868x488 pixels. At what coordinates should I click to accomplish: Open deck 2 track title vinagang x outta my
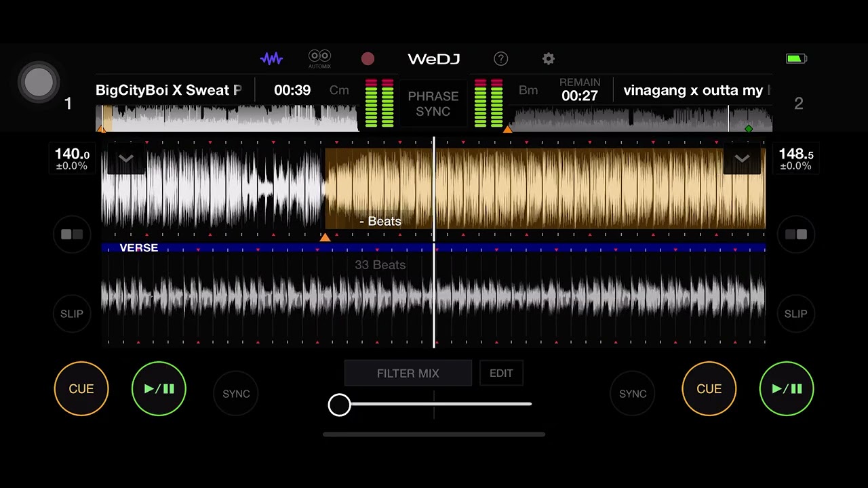(697, 90)
